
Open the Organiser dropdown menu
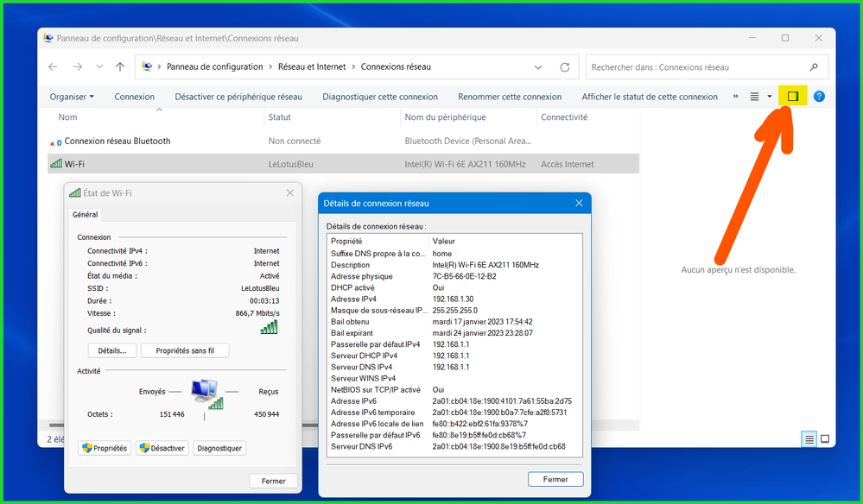(x=72, y=97)
